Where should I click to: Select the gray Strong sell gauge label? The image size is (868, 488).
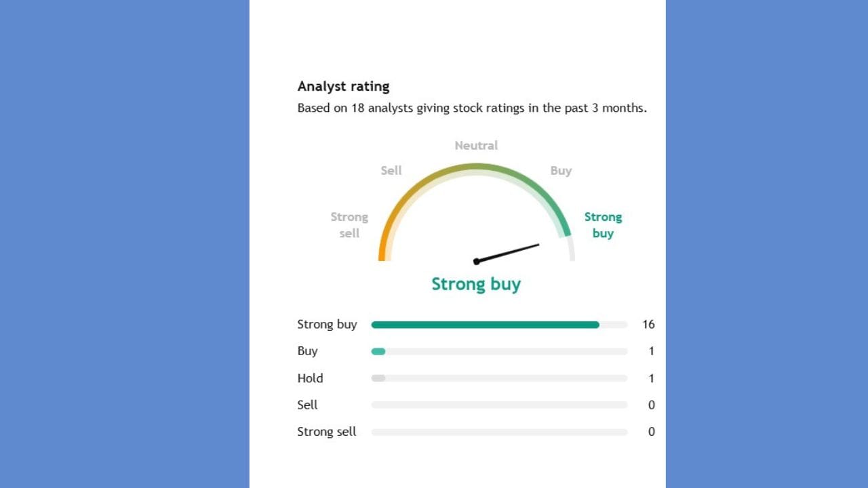click(349, 225)
